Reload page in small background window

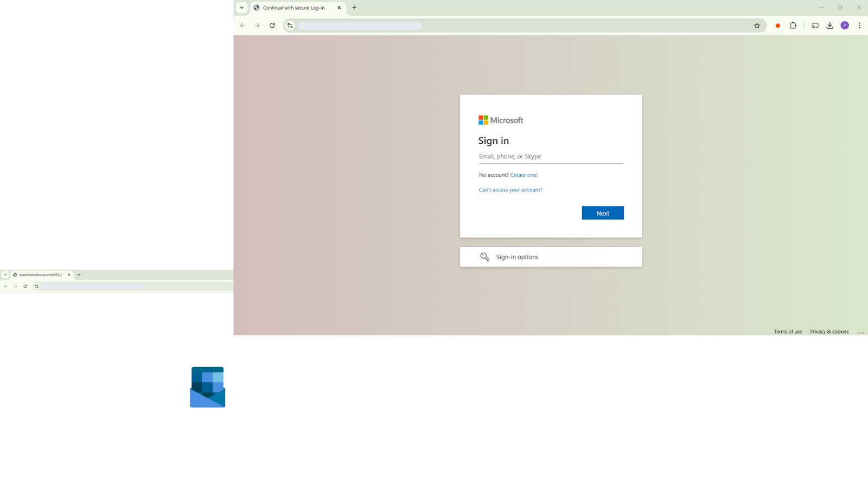pos(25,286)
